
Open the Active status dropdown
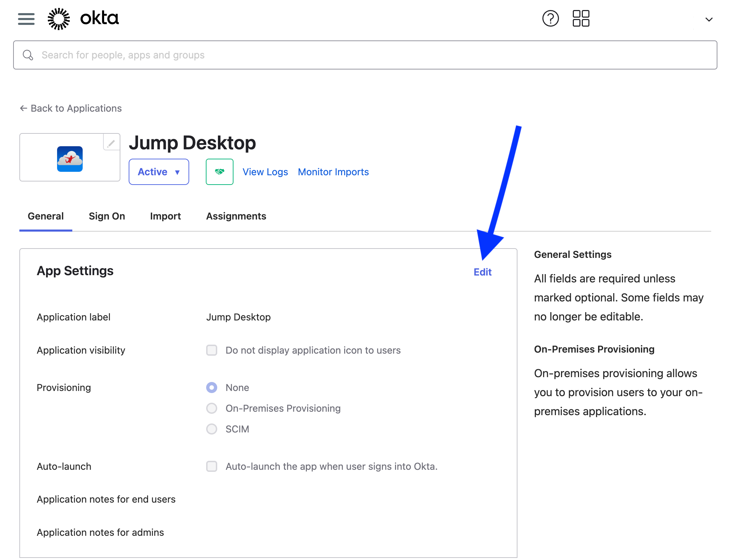[x=159, y=172]
